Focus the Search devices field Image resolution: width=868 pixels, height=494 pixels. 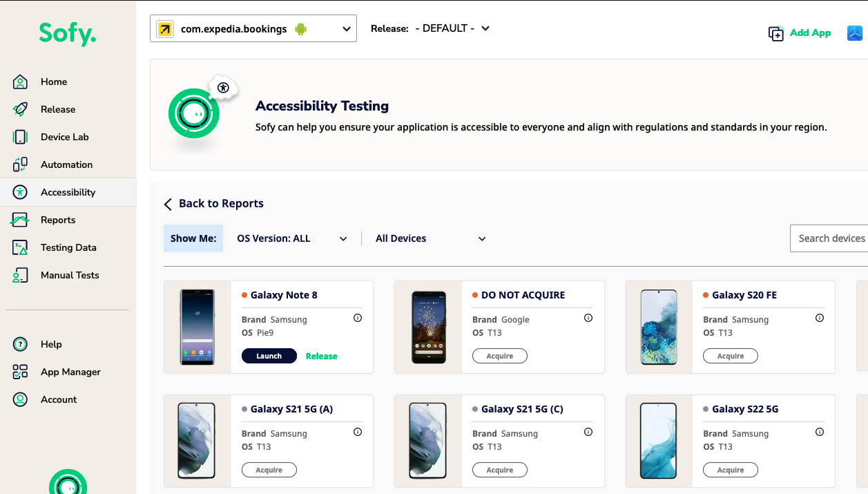829,238
